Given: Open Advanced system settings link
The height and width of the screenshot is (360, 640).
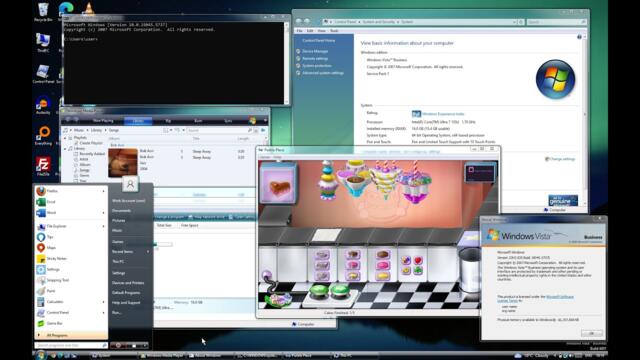Looking at the screenshot, I should (x=322, y=73).
